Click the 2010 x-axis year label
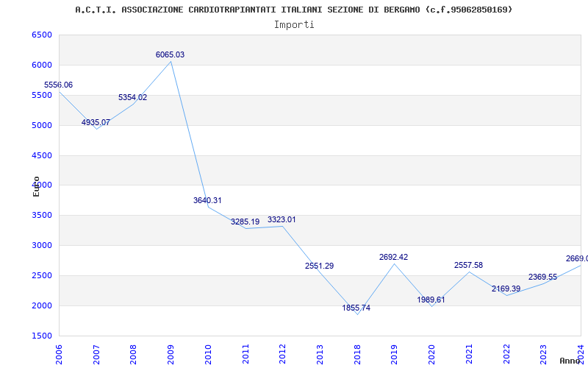This screenshot has width=588, height=368. 208,354
